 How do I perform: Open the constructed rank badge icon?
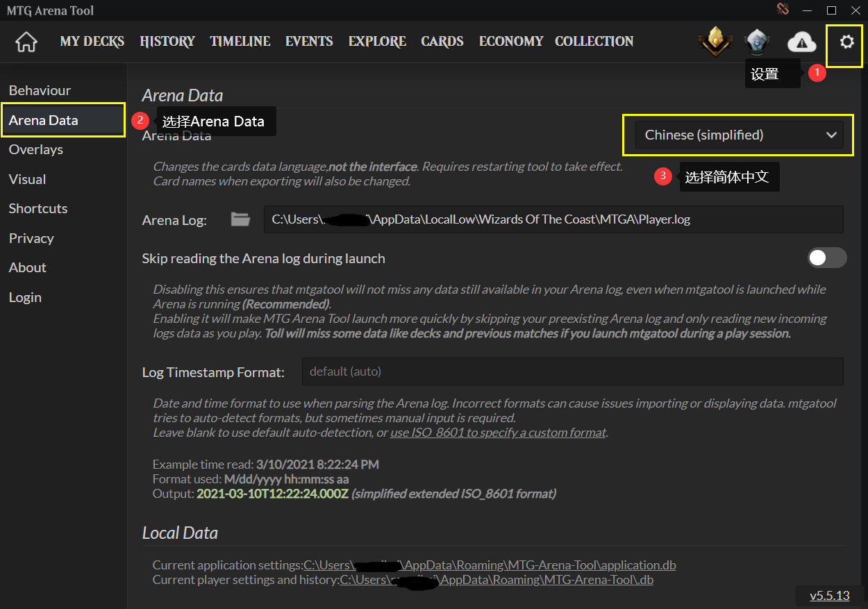point(715,42)
